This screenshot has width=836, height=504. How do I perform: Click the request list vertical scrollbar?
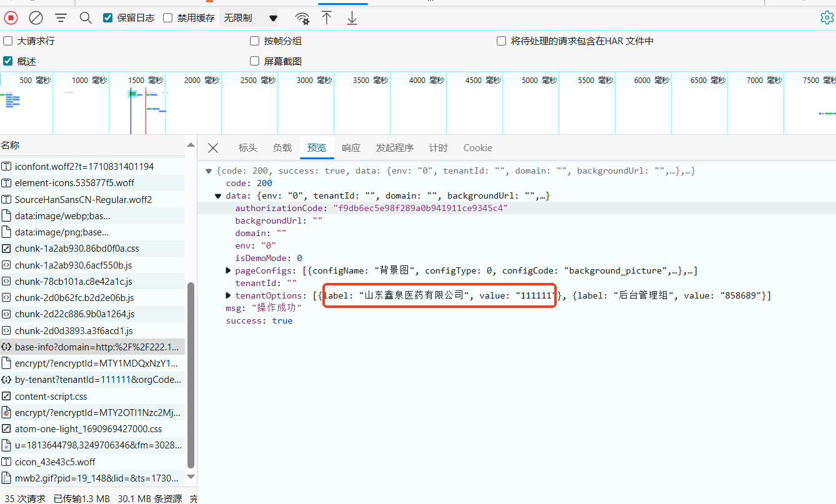click(x=191, y=375)
